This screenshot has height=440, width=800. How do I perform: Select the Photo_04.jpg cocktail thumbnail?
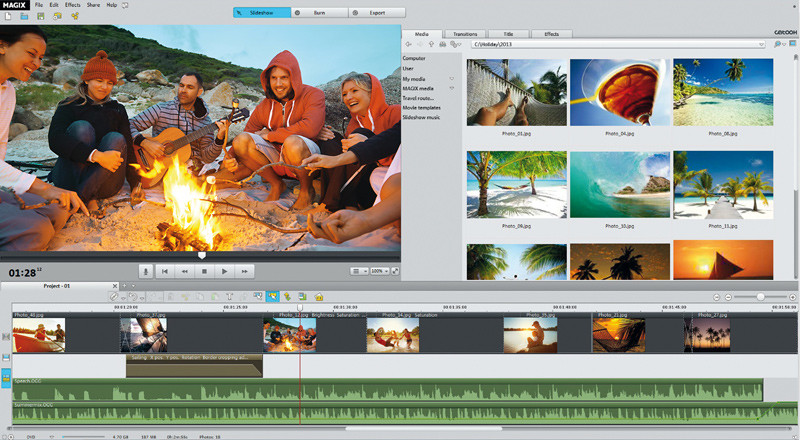tap(619, 93)
